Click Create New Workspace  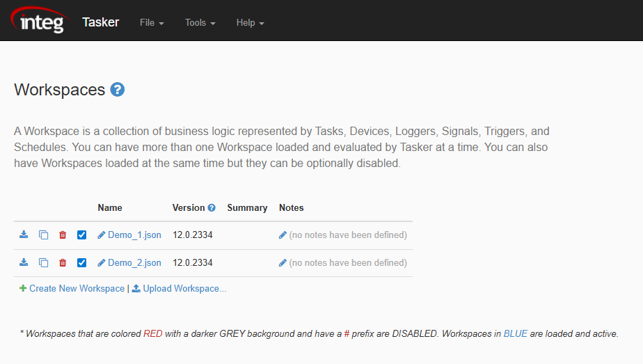click(76, 289)
